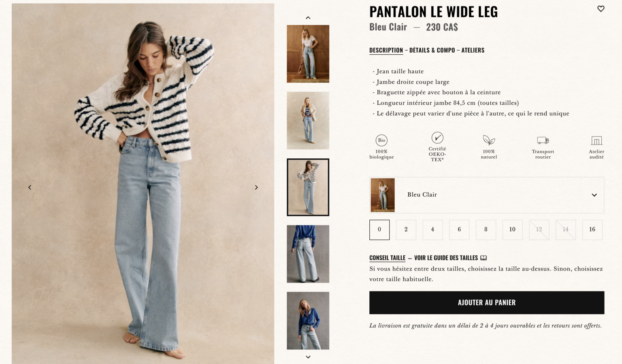Viewport: 622px width, 364px height.
Task: Click the 100% naturel leaf icon
Action: 489,140
